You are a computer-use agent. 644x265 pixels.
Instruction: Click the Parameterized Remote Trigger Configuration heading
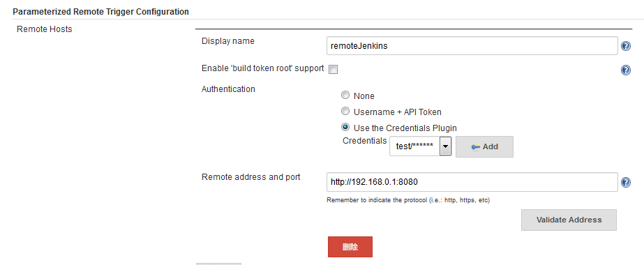(100, 11)
